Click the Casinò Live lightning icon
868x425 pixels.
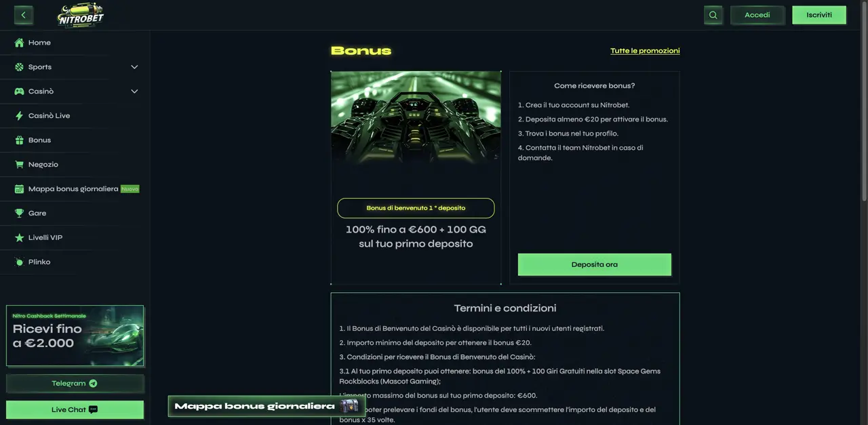click(19, 116)
